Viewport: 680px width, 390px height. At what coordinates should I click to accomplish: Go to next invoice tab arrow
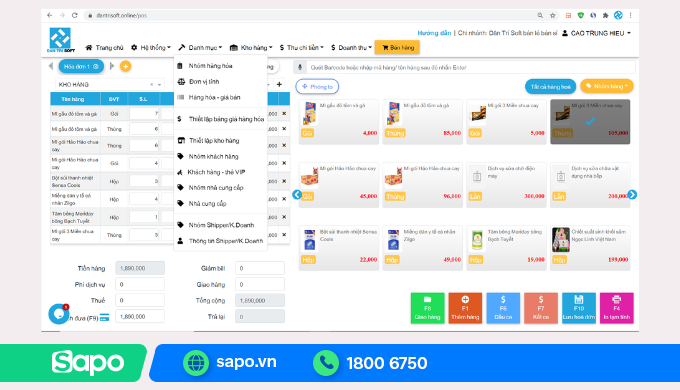point(112,66)
